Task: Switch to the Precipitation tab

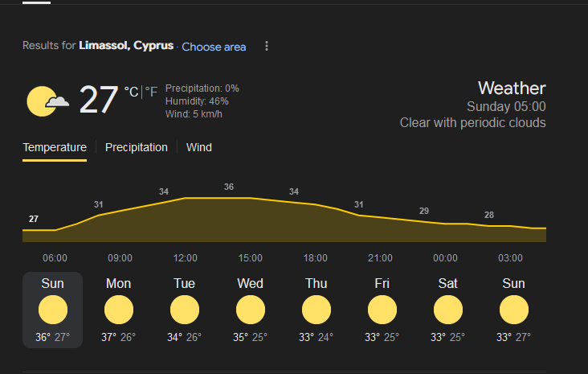Action: 136,147
